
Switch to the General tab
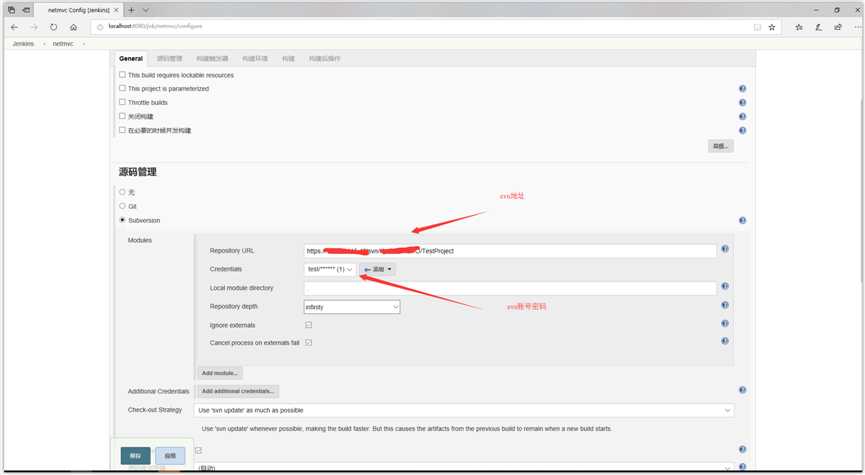(x=131, y=58)
